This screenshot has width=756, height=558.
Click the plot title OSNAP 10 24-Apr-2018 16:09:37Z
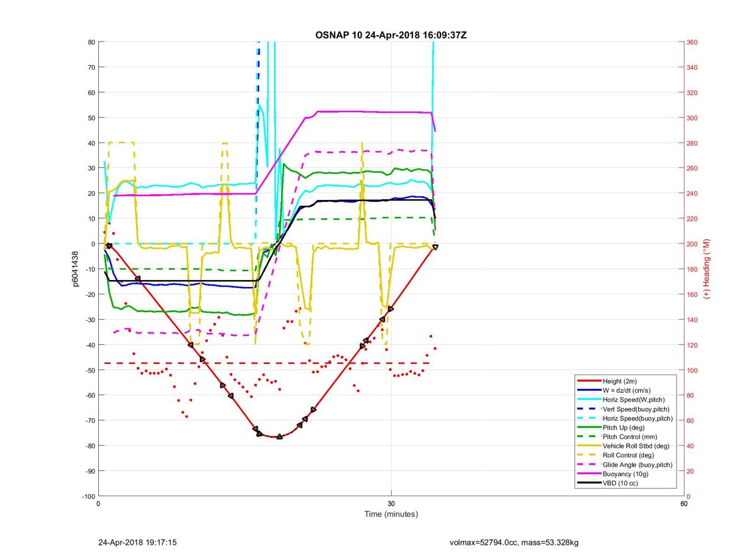(391, 35)
